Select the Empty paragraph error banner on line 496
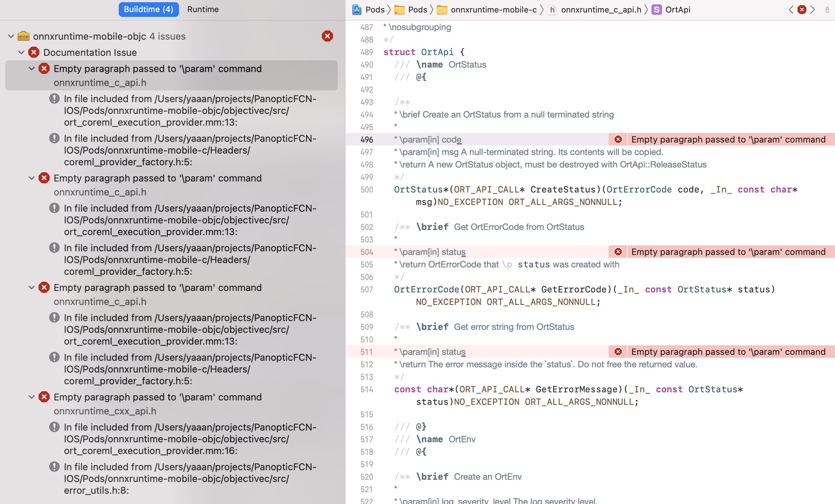Image resolution: width=835 pixels, height=504 pixels. (x=728, y=139)
